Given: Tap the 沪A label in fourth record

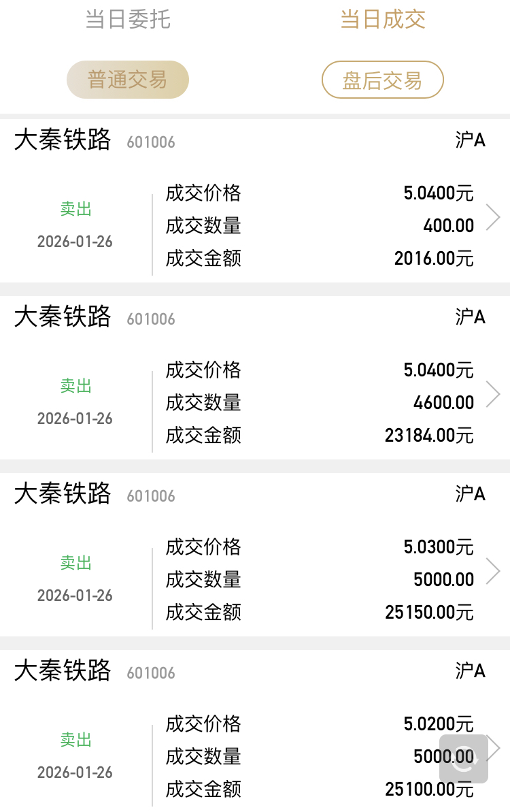Looking at the screenshot, I should [x=470, y=670].
